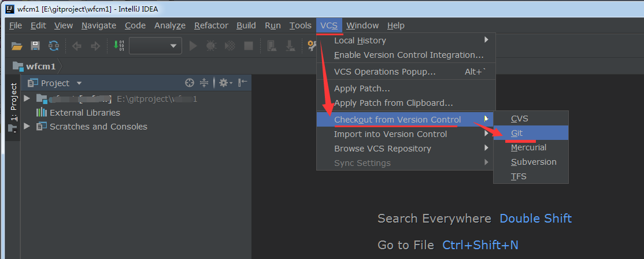Screen dimensions: 644x259
Task: Open the Refactor menu
Action: click(x=211, y=25)
